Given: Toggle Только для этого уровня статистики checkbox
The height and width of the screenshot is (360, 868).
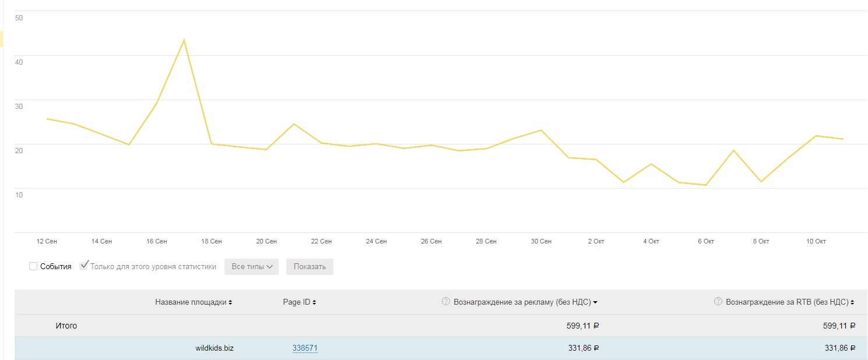Looking at the screenshot, I should (x=84, y=266).
